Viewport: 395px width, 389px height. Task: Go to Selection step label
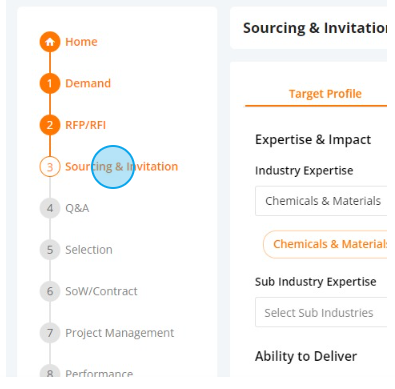[89, 250]
